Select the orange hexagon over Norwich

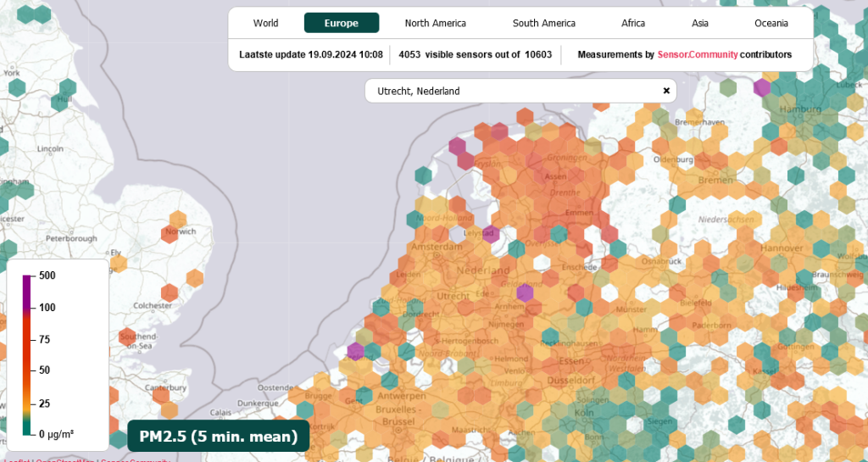170,233
